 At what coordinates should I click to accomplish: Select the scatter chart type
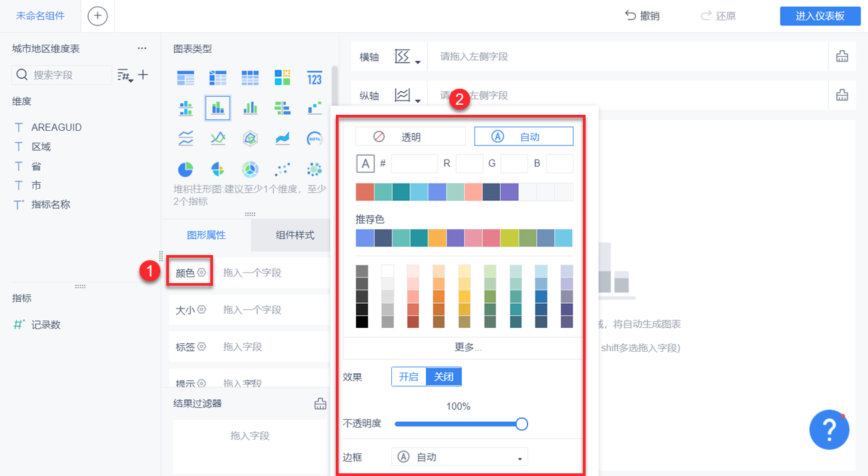click(282, 168)
